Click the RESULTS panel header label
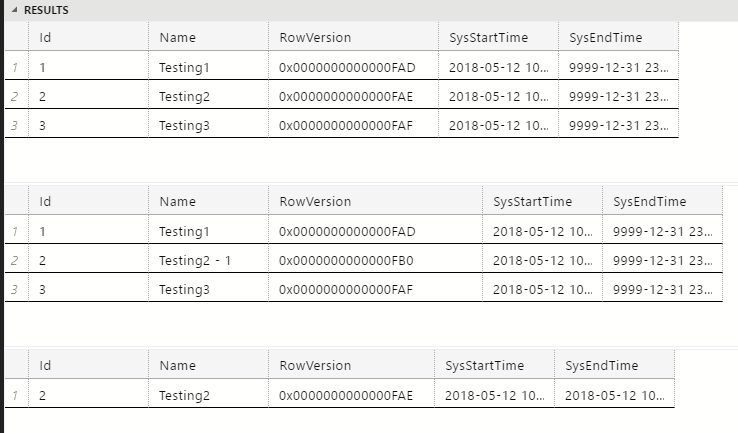738x433 pixels. (x=46, y=10)
